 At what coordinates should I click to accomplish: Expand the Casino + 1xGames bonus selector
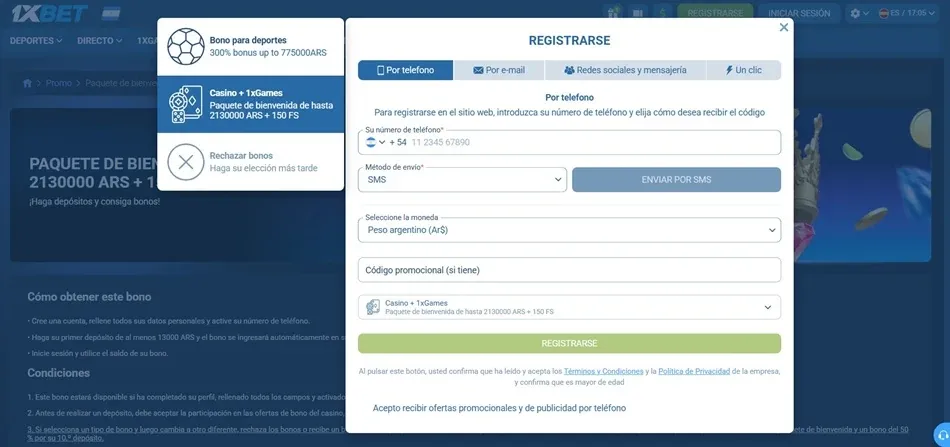pos(570,307)
